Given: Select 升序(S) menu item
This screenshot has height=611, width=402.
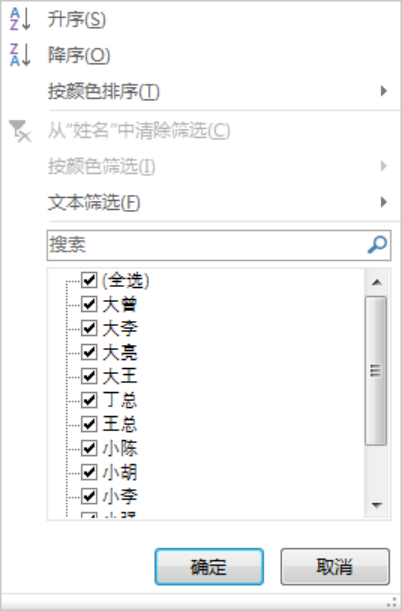Looking at the screenshot, I should 77,19.
